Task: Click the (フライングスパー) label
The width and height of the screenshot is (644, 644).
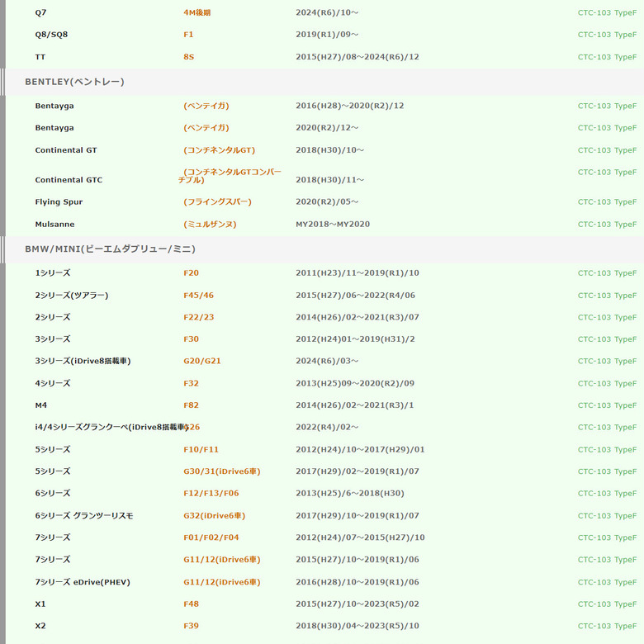Action: [x=217, y=201]
